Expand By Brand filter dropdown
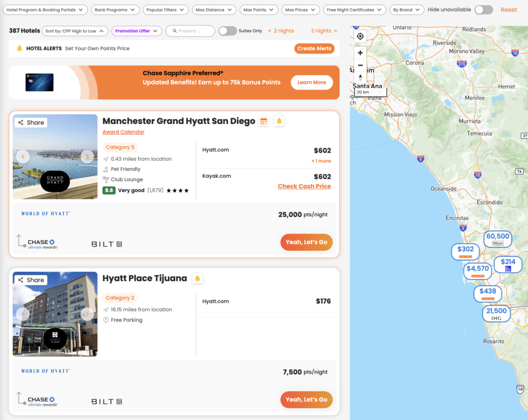 point(407,10)
